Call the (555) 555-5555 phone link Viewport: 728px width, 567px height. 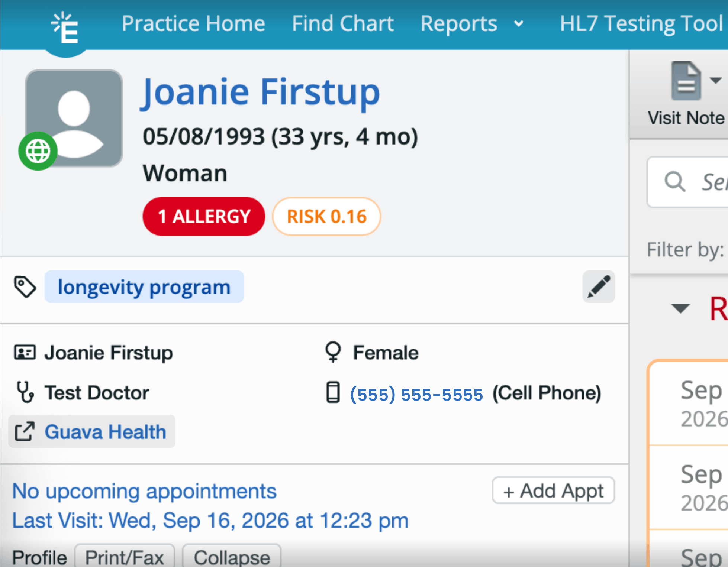pos(416,394)
